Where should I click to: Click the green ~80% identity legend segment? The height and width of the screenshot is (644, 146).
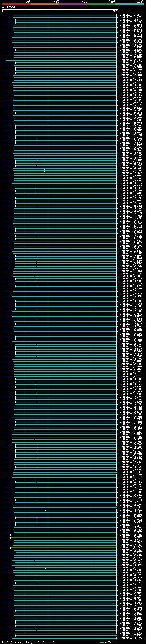pyautogui.click(x=101, y=4)
